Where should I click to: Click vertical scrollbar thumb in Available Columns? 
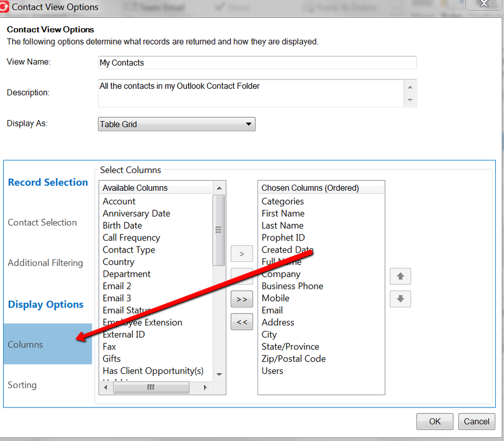[218, 230]
